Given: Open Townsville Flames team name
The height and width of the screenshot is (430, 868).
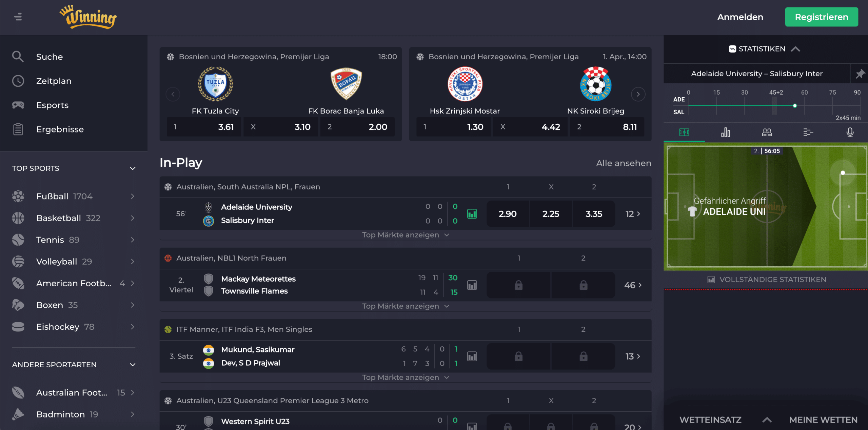Looking at the screenshot, I should pos(254,291).
